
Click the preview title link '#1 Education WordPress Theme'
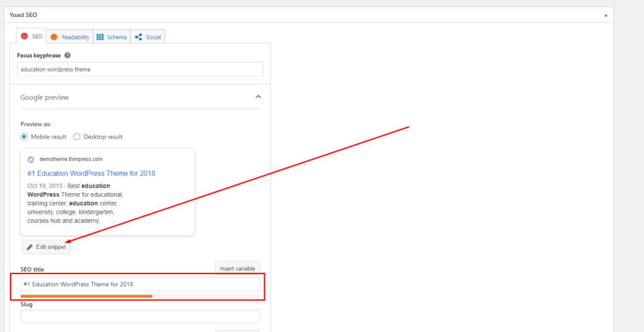coord(91,173)
